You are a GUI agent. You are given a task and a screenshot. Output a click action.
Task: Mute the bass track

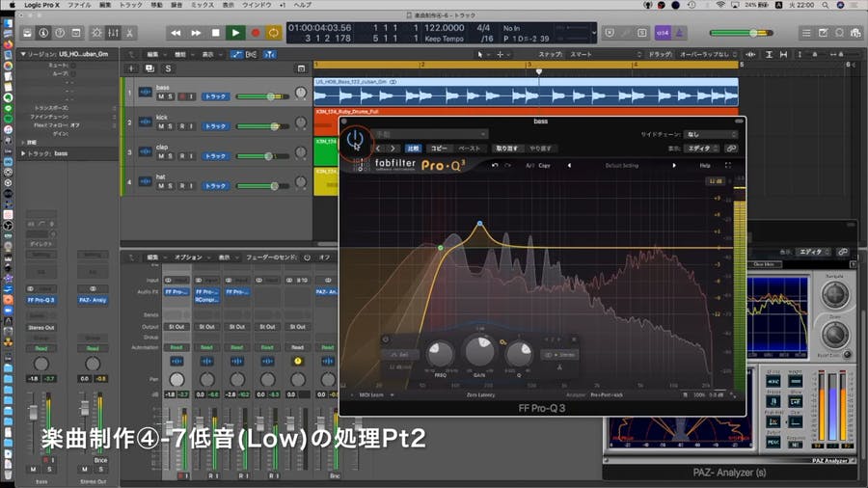click(162, 96)
